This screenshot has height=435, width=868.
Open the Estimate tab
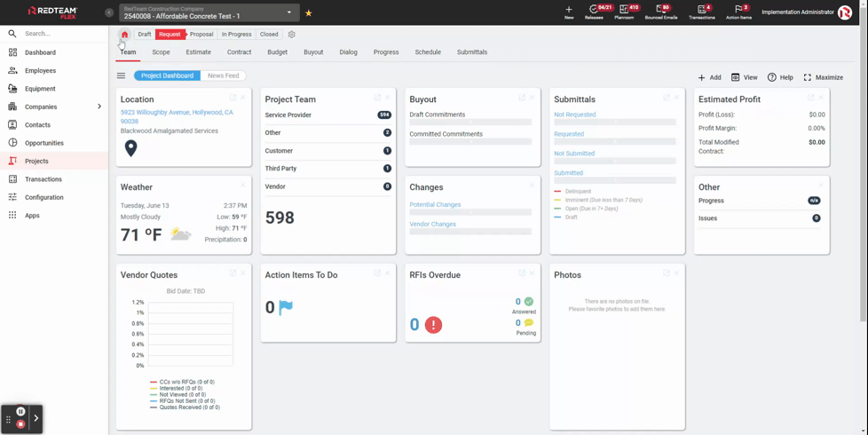198,52
